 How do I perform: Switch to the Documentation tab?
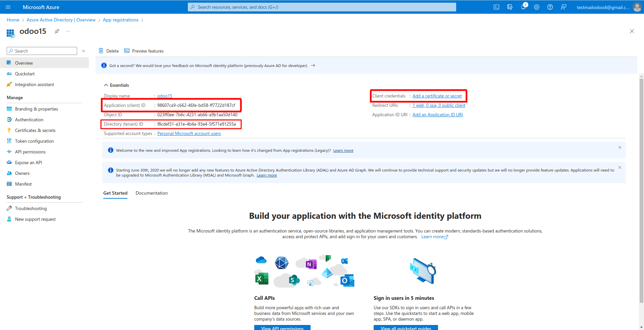pyautogui.click(x=152, y=193)
